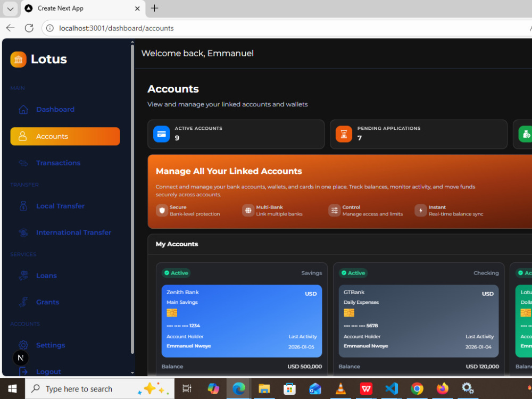Click the green money bag stat icon

pyautogui.click(x=525, y=134)
